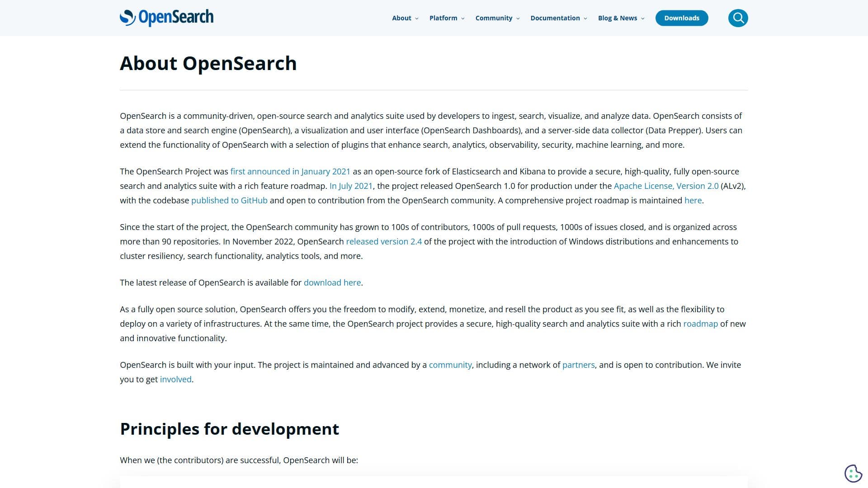Open the search magnifier icon button
Image resolution: width=868 pixels, height=488 pixels.
(738, 18)
